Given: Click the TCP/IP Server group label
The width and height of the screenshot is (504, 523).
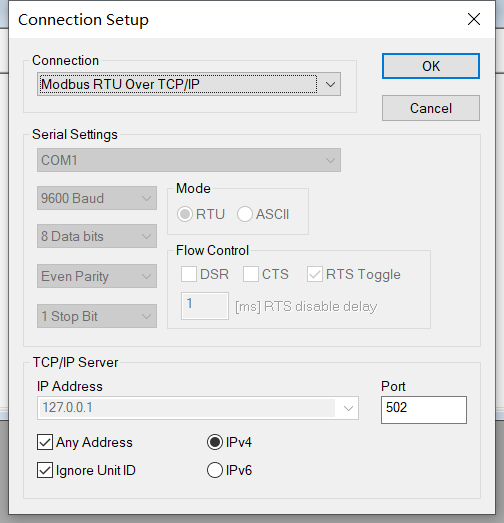Looking at the screenshot, I should point(75,362).
